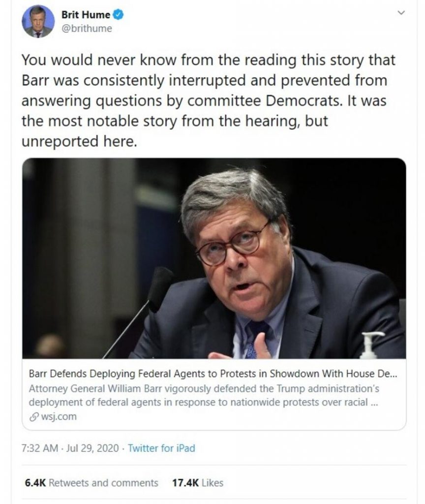425x504 pixels.
Task: Open the 'Twitter for iPad' source link
Action: (x=161, y=448)
